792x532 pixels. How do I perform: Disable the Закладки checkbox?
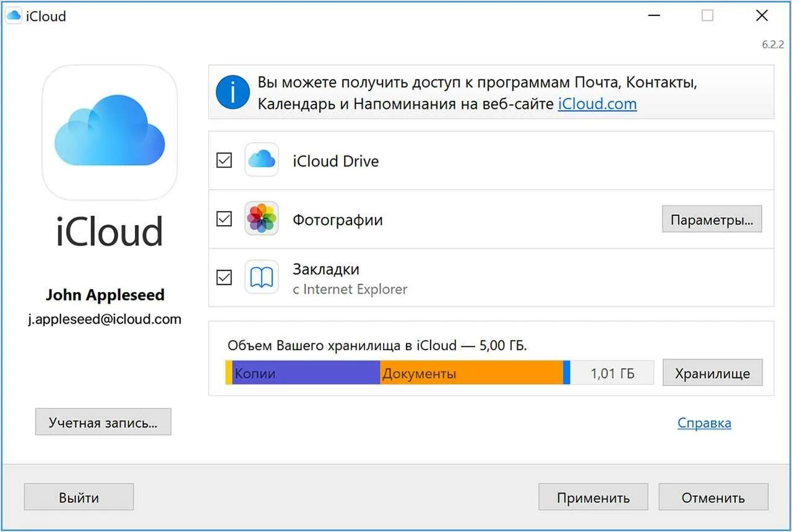[x=224, y=277]
